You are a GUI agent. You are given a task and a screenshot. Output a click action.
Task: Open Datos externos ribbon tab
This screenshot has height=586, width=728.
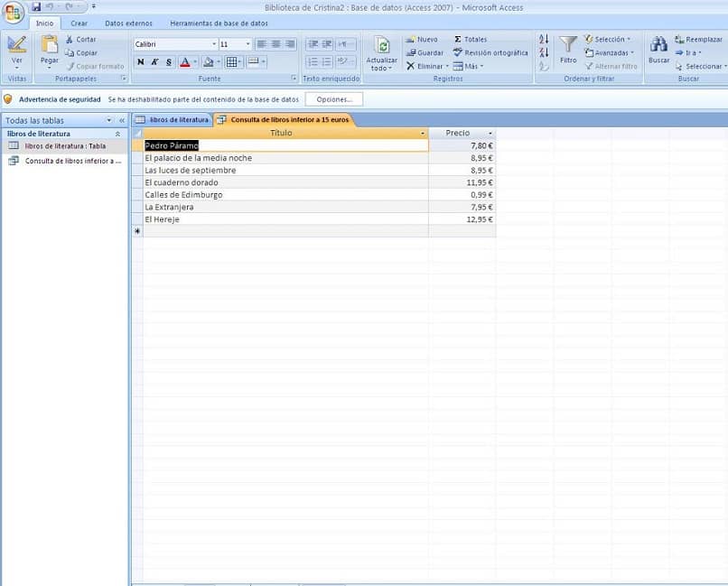[x=128, y=23]
